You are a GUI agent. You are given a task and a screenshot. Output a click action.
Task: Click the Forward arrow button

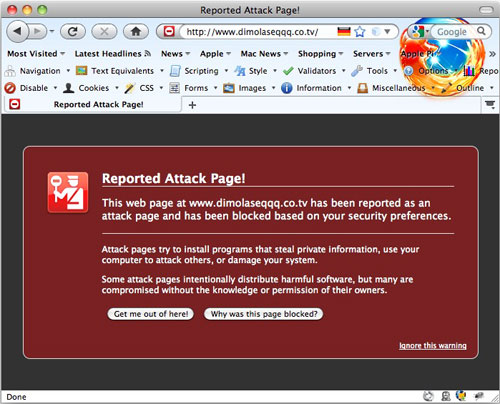38,32
